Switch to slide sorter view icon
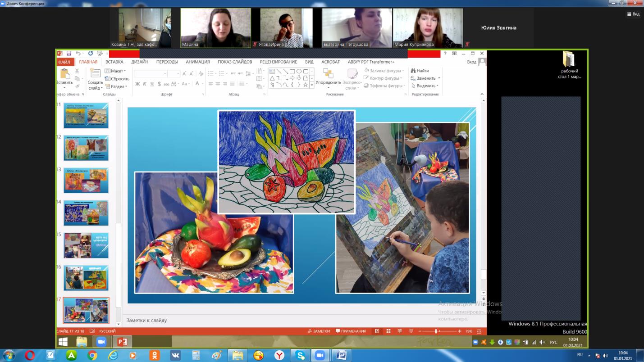The height and width of the screenshot is (362, 644). tap(388, 331)
